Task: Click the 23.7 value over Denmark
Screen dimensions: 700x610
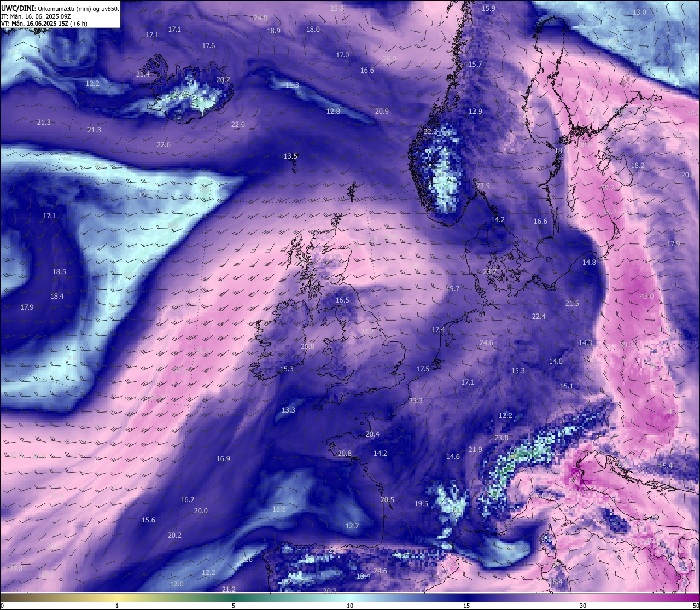Action: pyautogui.click(x=490, y=271)
